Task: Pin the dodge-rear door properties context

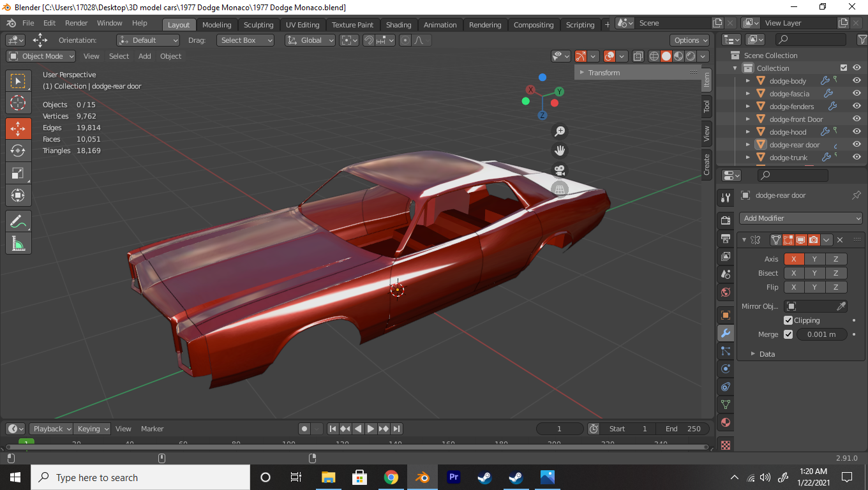Action: point(857,195)
